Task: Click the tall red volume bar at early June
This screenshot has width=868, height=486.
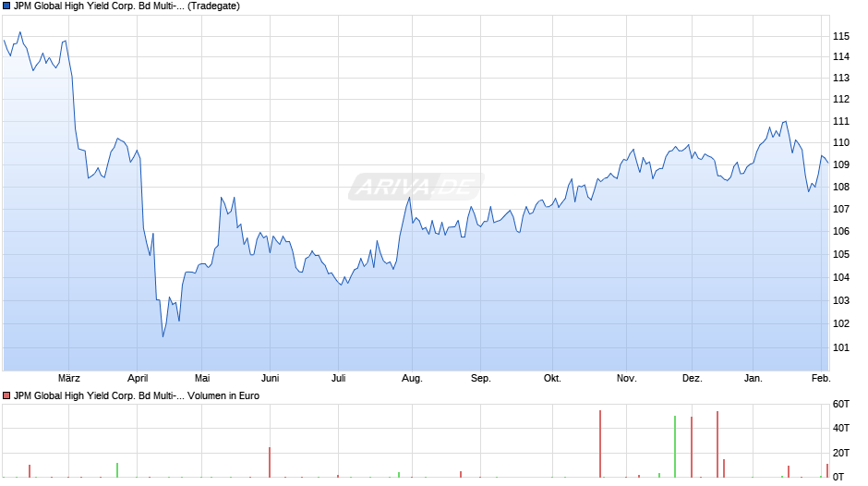Action: [x=270, y=462]
